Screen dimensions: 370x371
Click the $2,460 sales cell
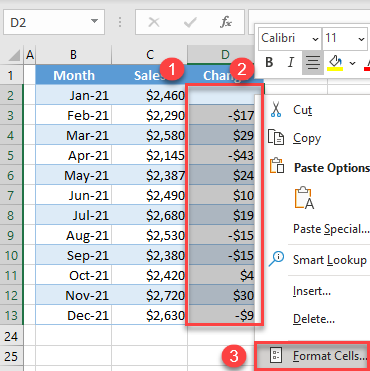[150, 95]
